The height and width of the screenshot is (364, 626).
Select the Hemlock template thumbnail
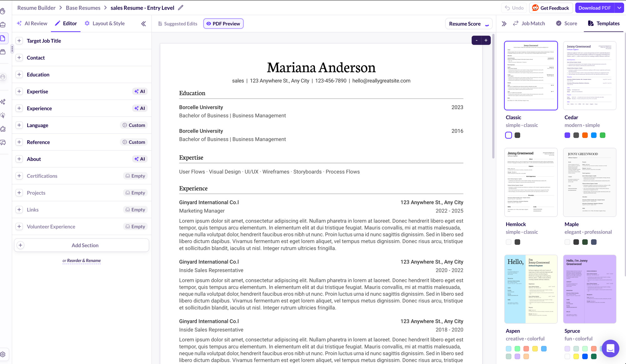click(531, 182)
